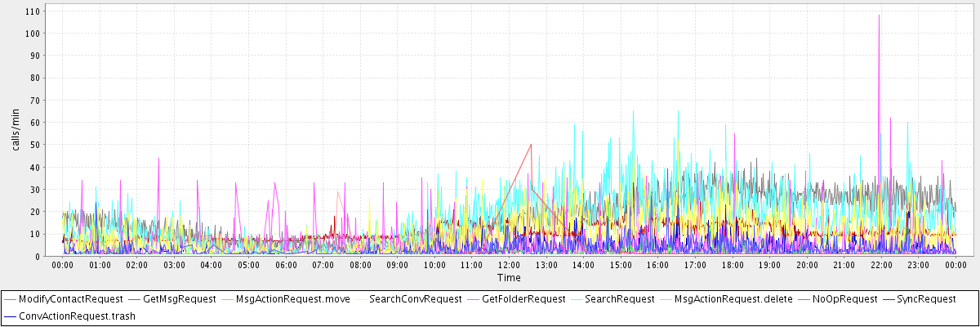Select the SearchRequest legend item
The width and height of the screenshot is (980, 327).
click(x=625, y=299)
